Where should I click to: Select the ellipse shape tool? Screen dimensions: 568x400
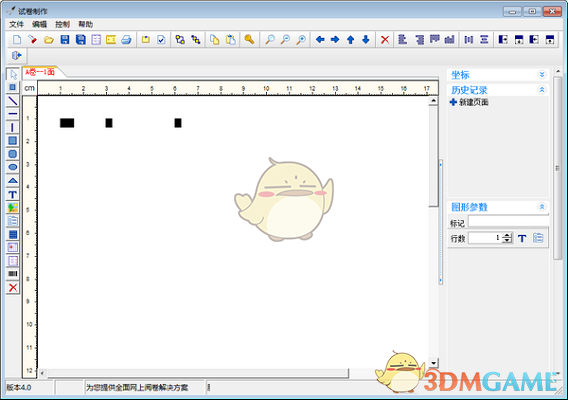13,167
